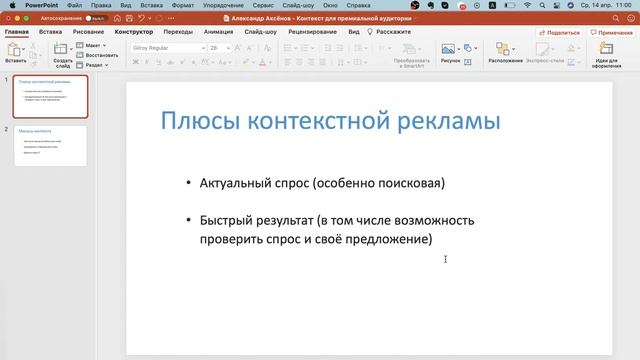The height and width of the screenshot is (360, 640).
Task: Click the increase font size icon
Action: click(x=238, y=48)
